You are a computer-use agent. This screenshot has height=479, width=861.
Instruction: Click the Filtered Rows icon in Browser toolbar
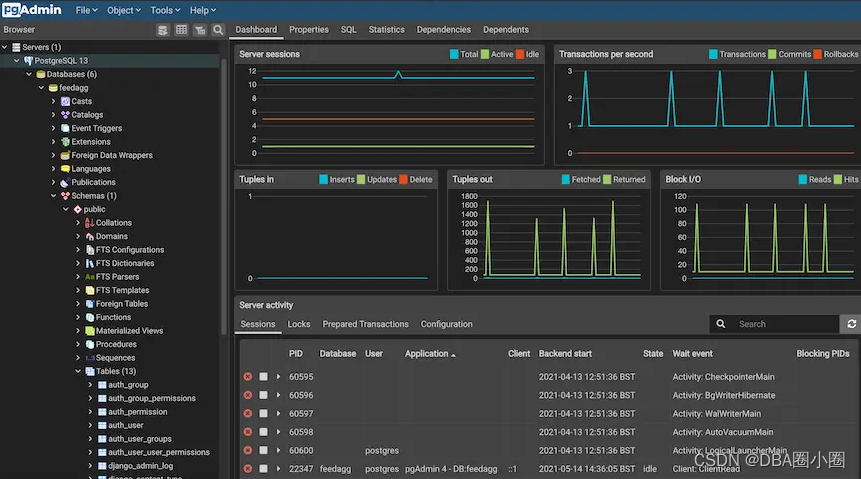point(200,30)
